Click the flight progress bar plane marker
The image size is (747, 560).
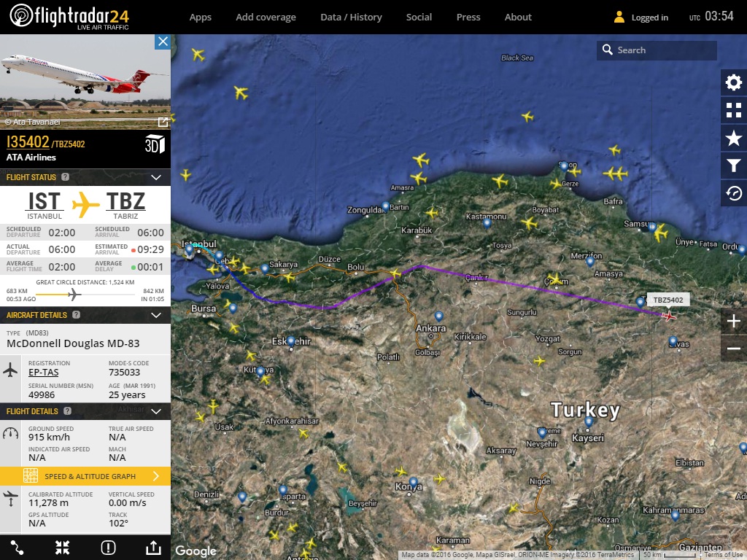(72, 295)
